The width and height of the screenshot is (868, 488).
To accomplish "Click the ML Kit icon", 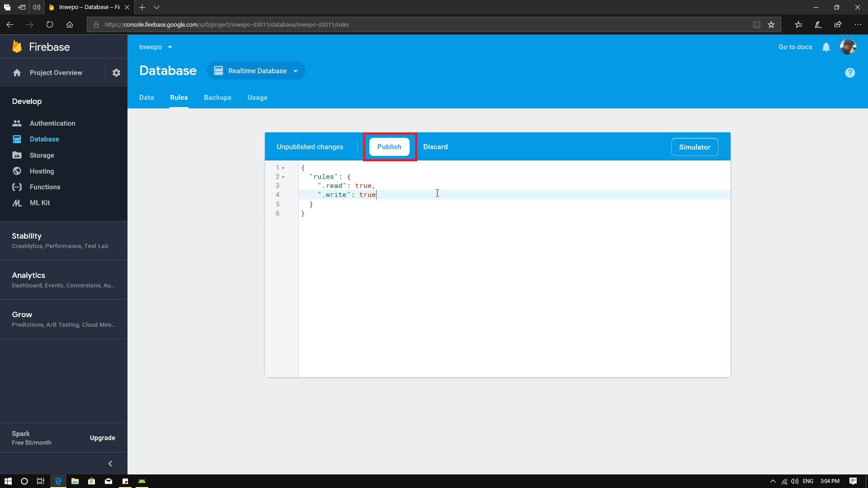I will [x=17, y=203].
